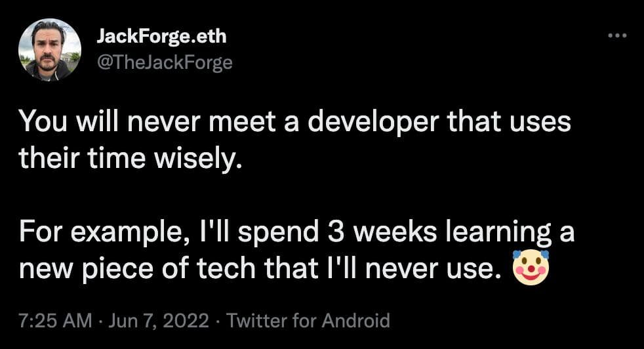The image size is (644, 349).
Task: Open the JackForge.eth display name link
Action: 161,37
